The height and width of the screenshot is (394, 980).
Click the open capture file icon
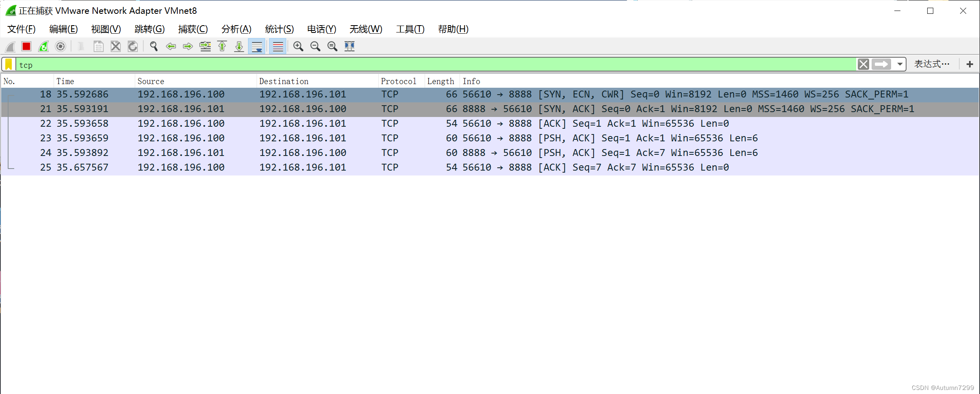pyautogui.click(x=81, y=47)
